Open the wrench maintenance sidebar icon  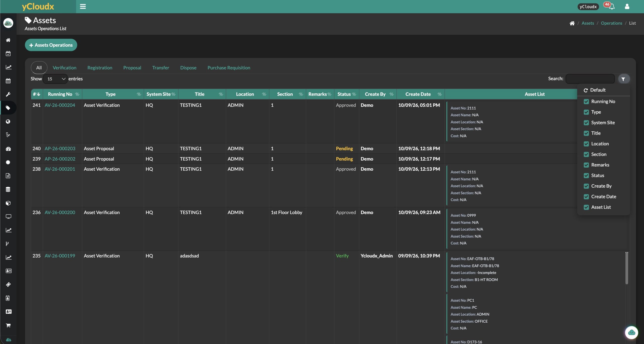pyautogui.click(x=8, y=94)
